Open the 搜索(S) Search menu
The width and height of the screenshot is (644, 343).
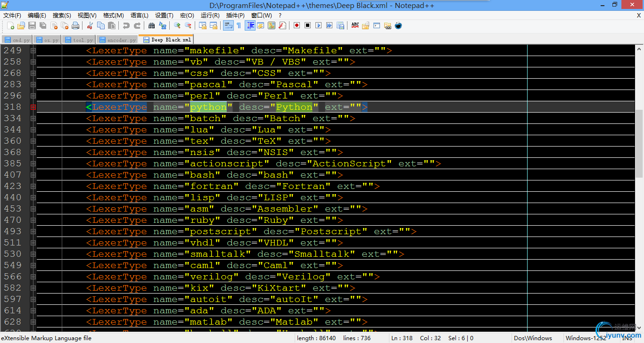pyautogui.click(x=62, y=16)
